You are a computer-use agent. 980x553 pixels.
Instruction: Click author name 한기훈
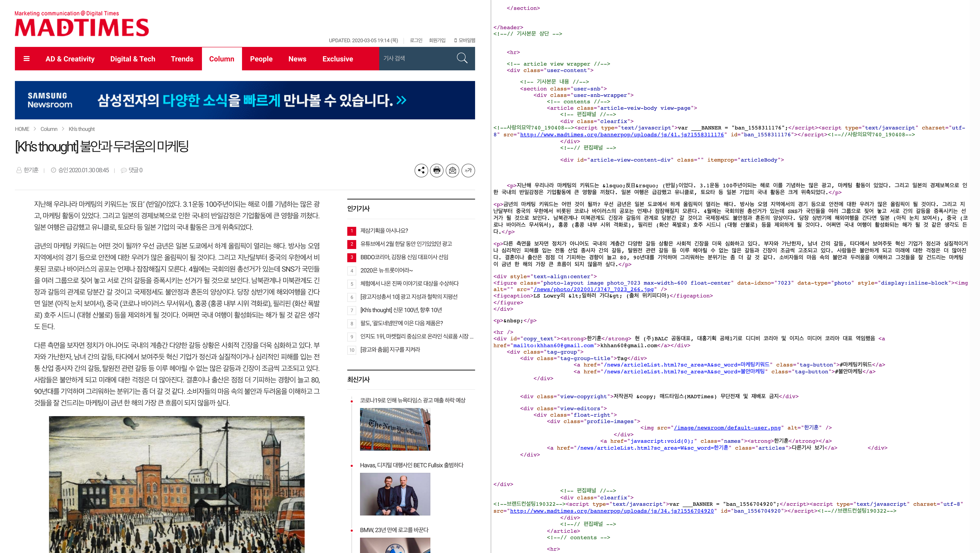click(31, 170)
